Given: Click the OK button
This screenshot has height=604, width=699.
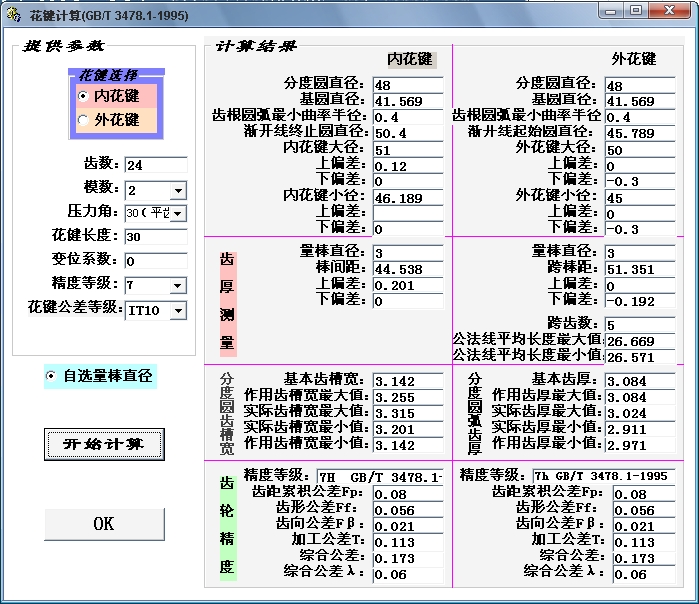Looking at the screenshot, I should tap(104, 524).
